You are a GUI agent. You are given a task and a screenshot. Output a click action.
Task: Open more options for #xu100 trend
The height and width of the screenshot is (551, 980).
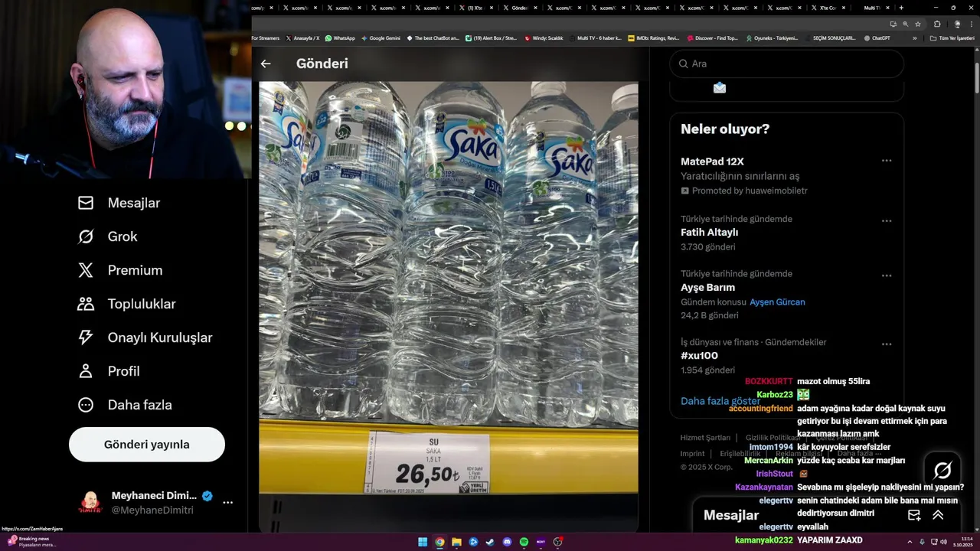(x=887, y=344)
